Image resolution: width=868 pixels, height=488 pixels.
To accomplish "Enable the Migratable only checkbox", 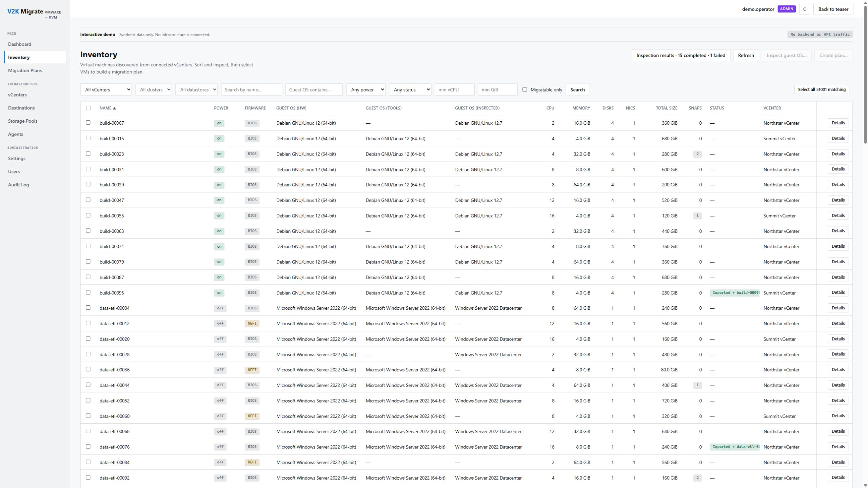I will 525,89.
